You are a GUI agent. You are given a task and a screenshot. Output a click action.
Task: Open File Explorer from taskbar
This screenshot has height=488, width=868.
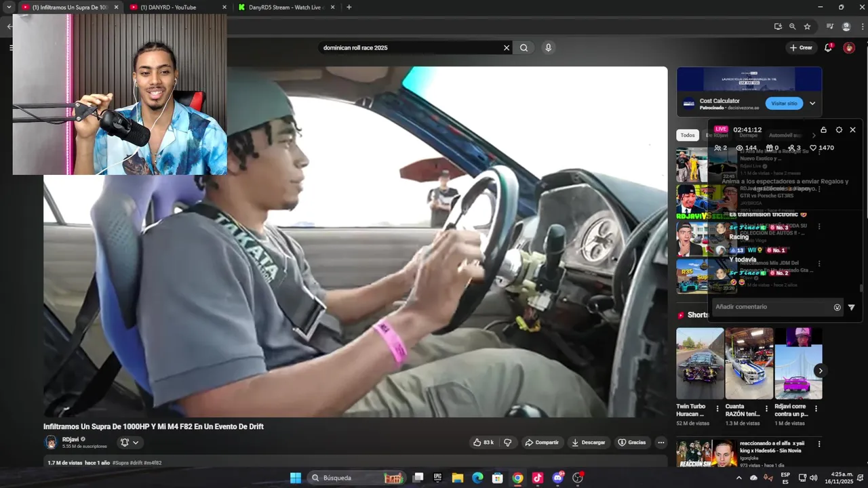coord(457,478)
